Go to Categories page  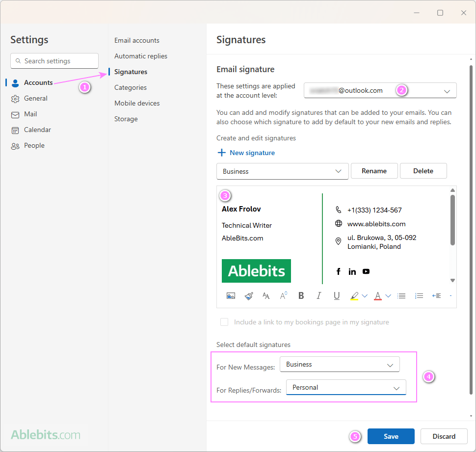pyautogui.click(x=131, y=88)
